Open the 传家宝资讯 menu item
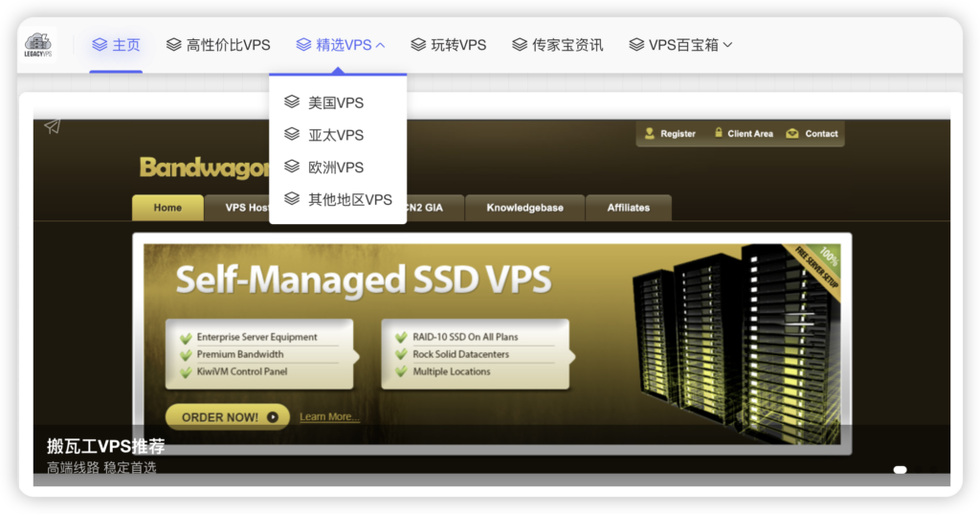This screenshot has height=514, width=980. tap(558, 45)
